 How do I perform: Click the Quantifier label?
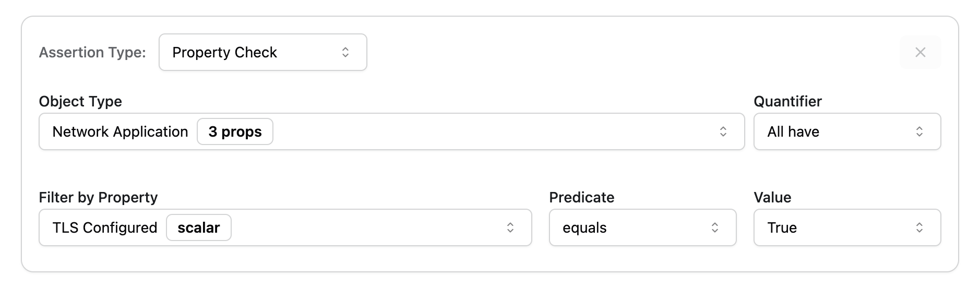787,101
